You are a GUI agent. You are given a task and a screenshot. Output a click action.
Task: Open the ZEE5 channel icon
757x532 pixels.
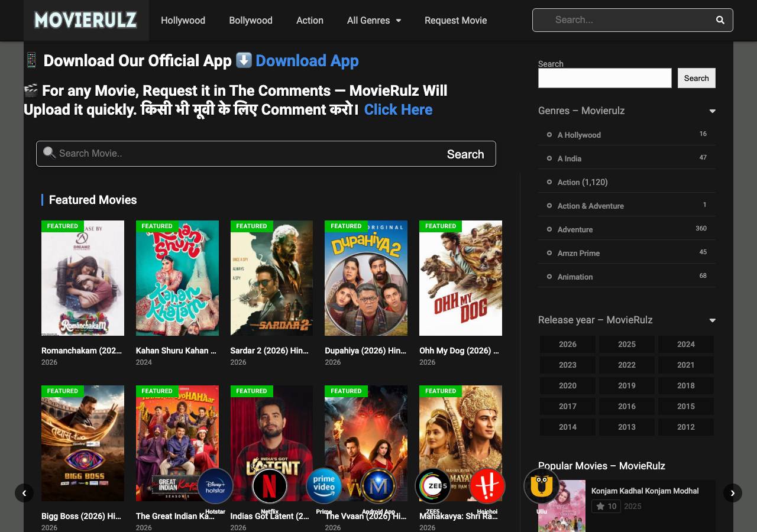(x=433, y=486)
